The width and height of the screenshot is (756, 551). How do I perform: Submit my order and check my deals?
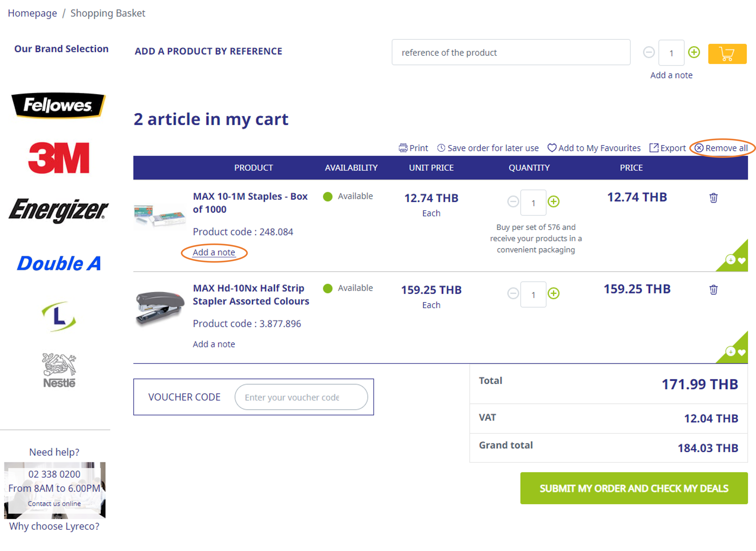click(x=634, y=488)
